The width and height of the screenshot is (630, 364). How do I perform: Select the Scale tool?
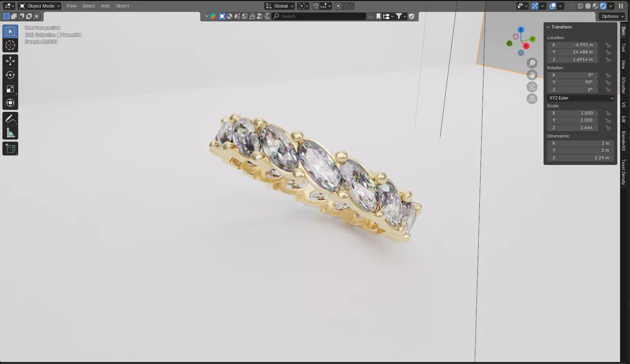tap(10, 89)
